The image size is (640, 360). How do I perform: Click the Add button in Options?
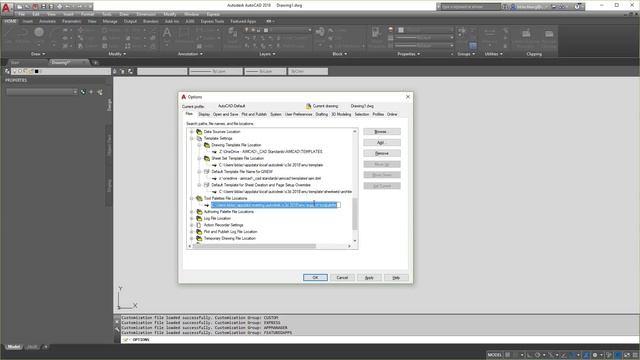click(382, 142)
